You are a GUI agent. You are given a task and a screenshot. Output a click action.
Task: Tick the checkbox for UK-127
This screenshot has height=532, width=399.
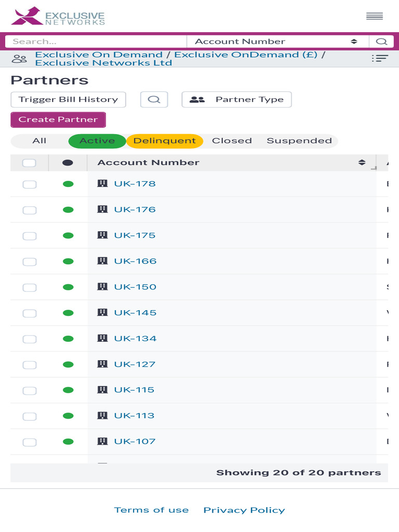[x=30, y=365]
